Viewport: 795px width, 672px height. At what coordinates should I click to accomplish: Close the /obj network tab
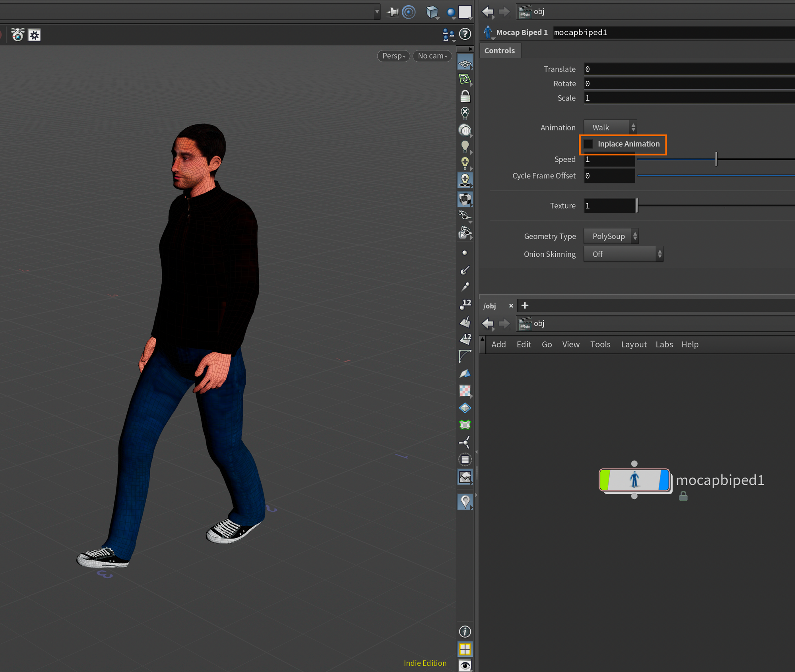click(511, 306)
